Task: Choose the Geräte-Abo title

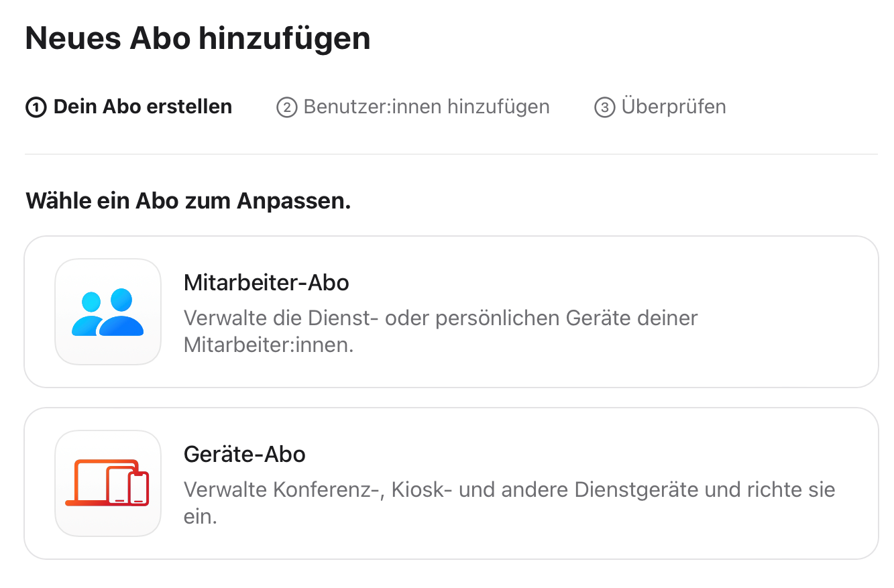Action: click(x=245, y=455)
